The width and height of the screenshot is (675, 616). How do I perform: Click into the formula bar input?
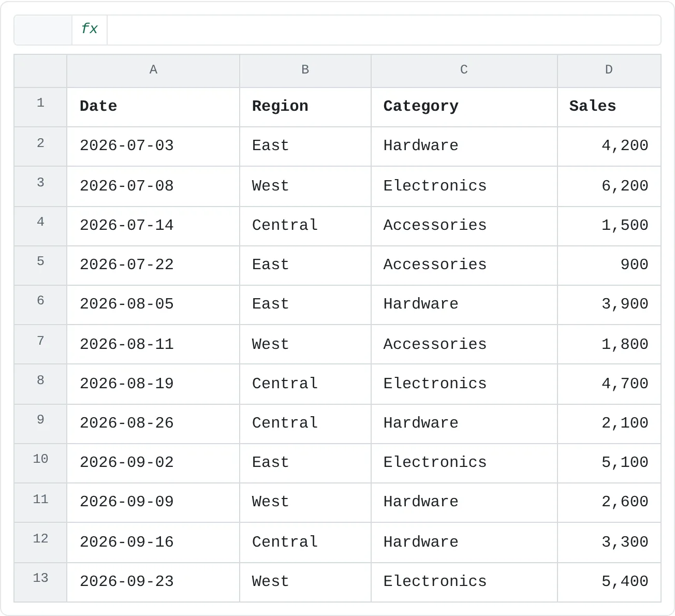[384, 30]
